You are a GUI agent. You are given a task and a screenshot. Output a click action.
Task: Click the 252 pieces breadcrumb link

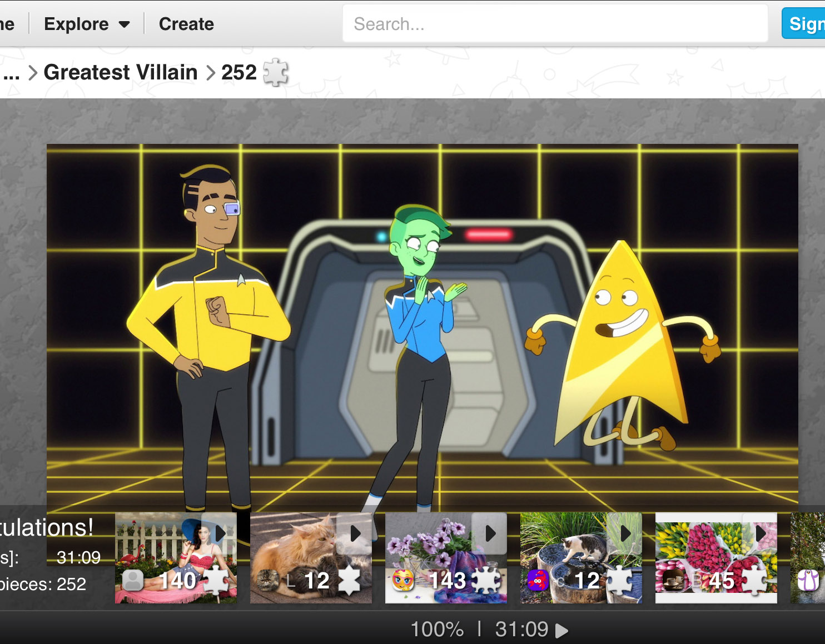pos(239,72)
